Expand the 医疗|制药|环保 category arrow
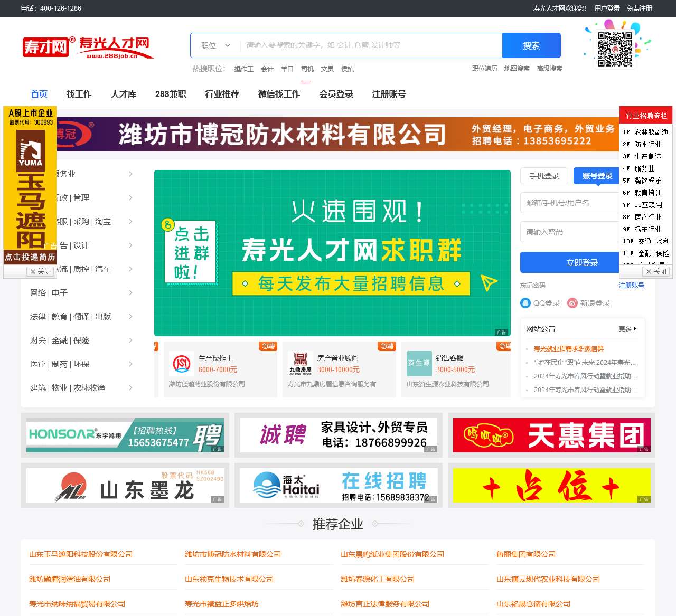The width and height of the screenshot is (676, 616). (x=130, y=364)
